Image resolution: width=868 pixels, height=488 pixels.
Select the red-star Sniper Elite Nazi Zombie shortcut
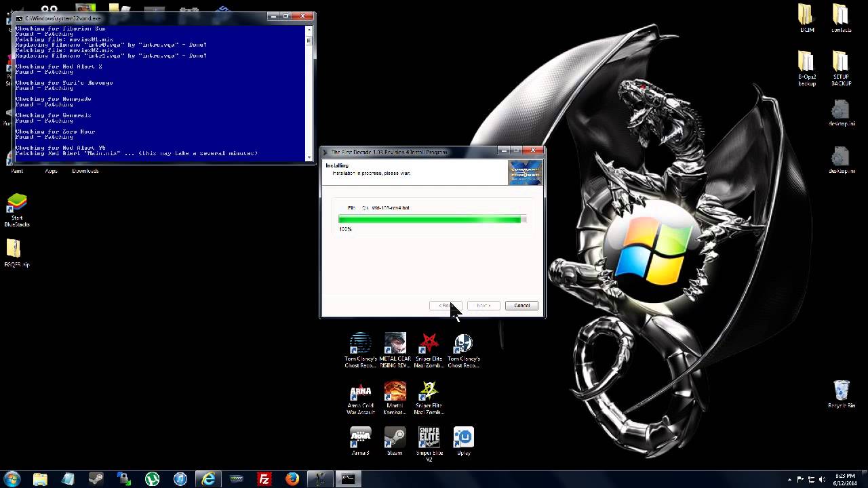point(429,351)
